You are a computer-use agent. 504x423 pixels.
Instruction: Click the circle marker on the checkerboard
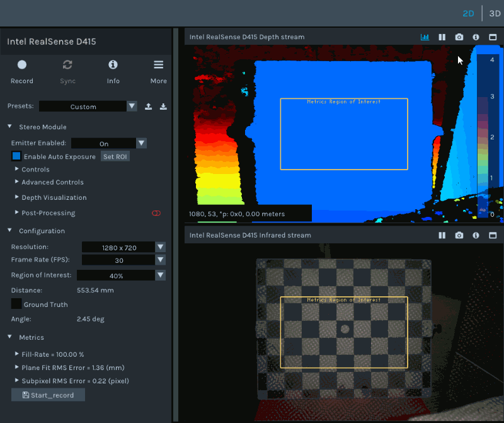(x=345, y=328)
